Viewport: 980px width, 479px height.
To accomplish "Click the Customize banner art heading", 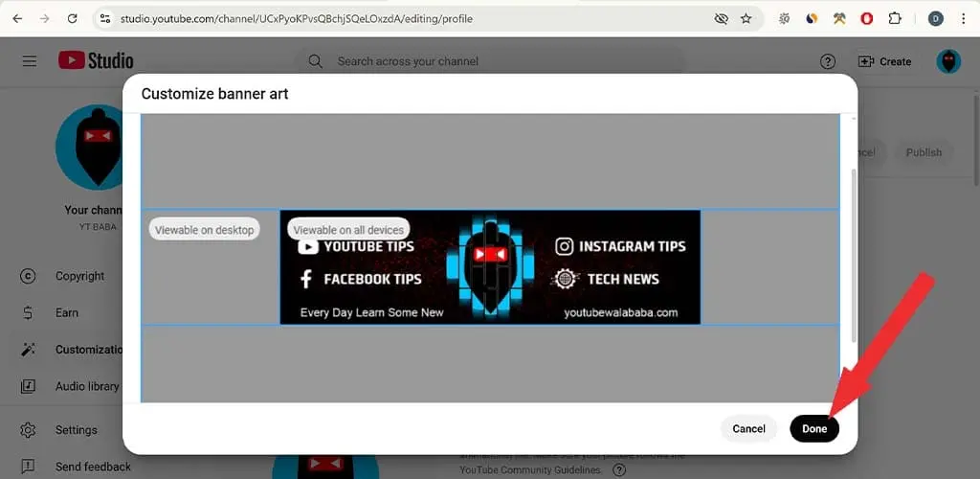I will [x=215, y=94].
